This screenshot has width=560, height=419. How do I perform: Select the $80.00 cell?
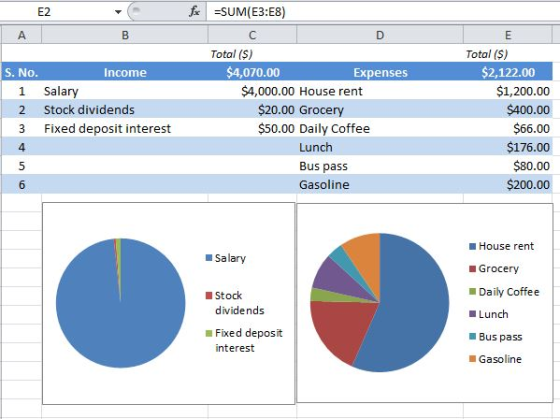[508, 166]
